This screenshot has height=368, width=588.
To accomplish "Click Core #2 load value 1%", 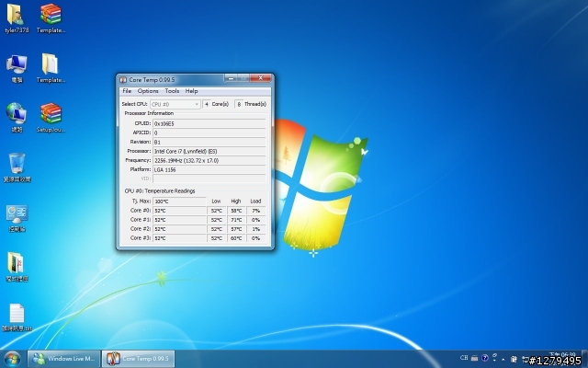I will [256, 229].
